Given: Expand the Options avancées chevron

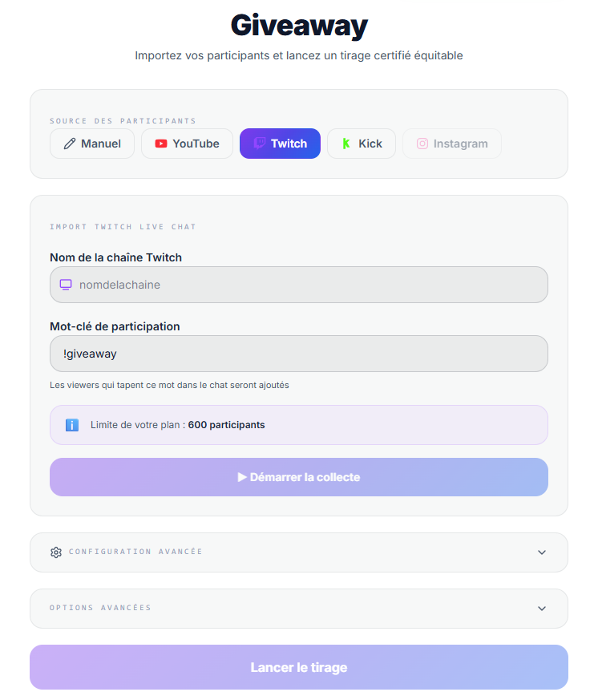Looking at the screenshot, I should (542, 609).
